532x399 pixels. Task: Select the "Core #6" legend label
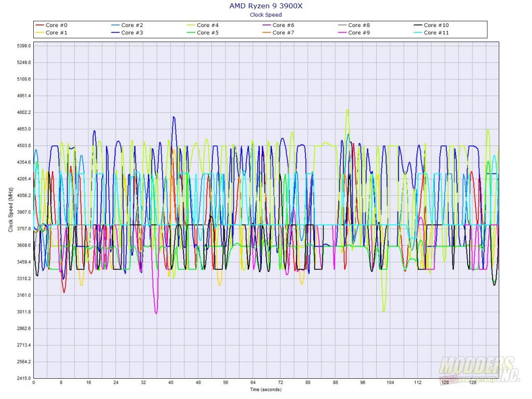tap(283, 25)
